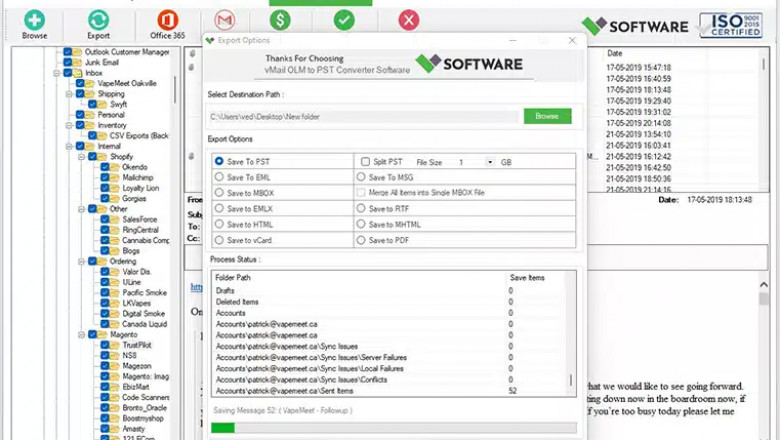Collapse the Inbox tree node
Screen dimensions: 780x440
click(x=57, y=73)
